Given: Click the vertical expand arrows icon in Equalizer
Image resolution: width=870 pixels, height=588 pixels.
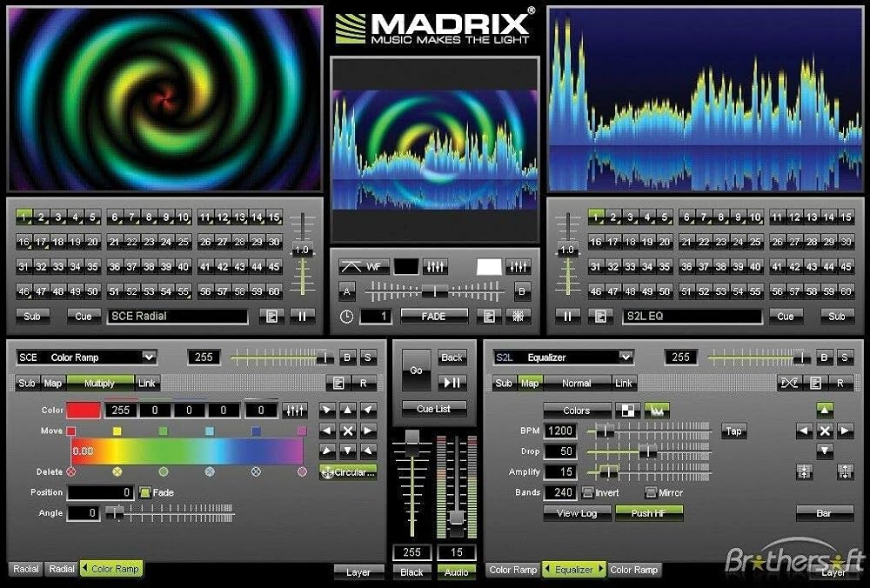Looking at the screenshot, I should [845, 472].
